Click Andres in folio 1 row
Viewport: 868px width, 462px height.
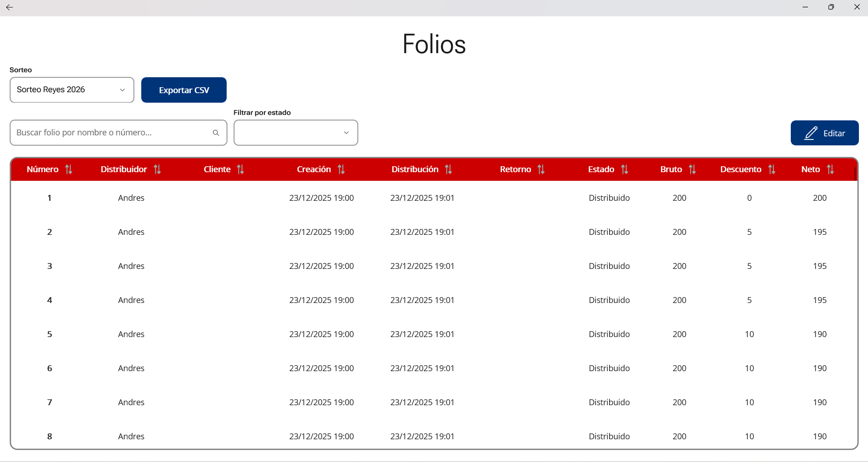coord(131,198)
